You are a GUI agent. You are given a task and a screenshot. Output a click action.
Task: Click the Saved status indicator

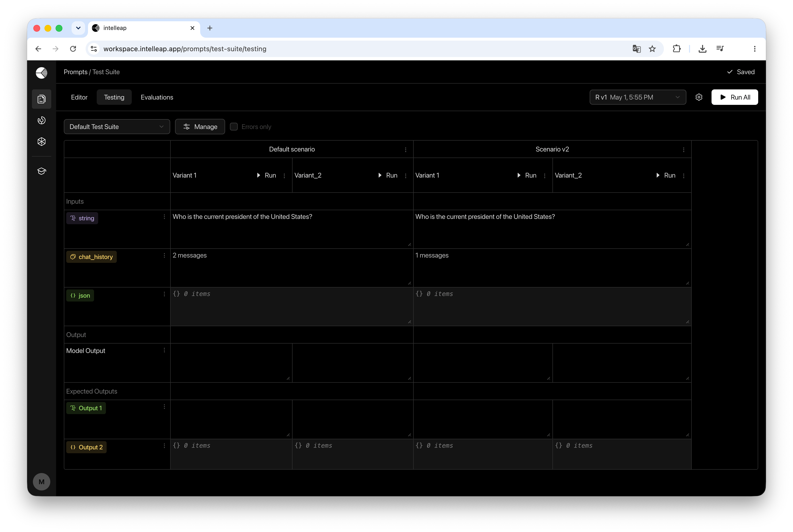(741, 72)
